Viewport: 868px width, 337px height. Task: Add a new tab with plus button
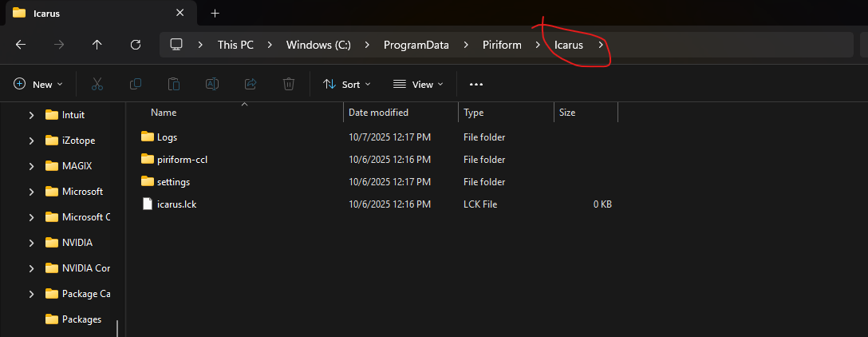(215, 13)
